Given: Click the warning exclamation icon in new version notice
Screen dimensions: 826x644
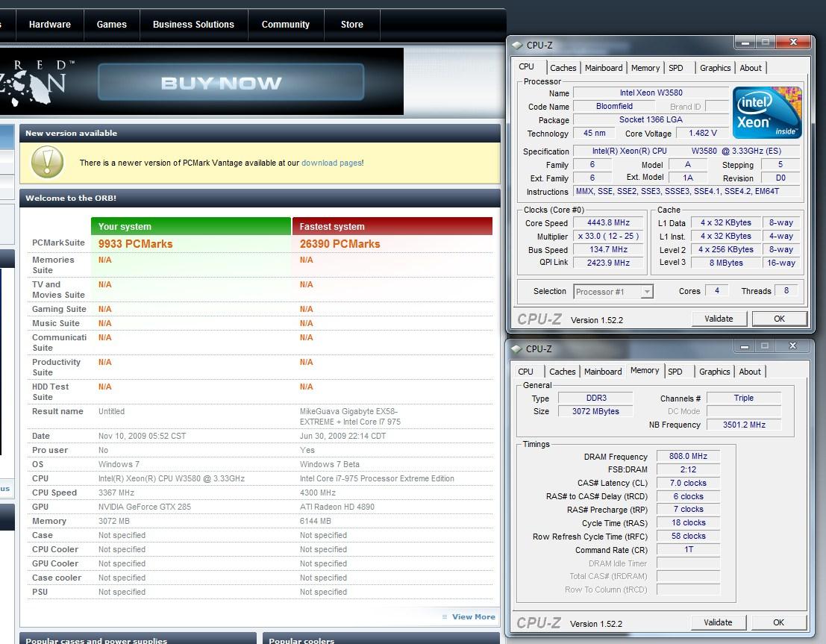Looking at the screenshot, I should pos(48,162).
